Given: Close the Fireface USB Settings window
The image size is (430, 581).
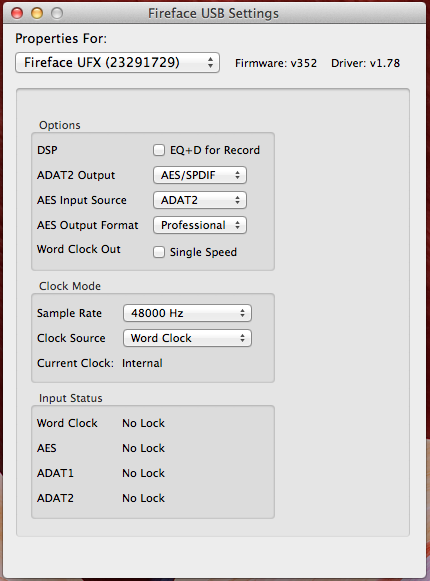Looking at the screenshot, I should 17,13.
